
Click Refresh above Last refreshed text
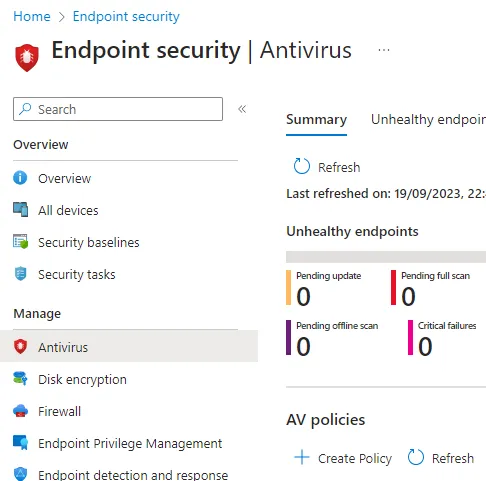pyautogui.click(x=327, y=167)
